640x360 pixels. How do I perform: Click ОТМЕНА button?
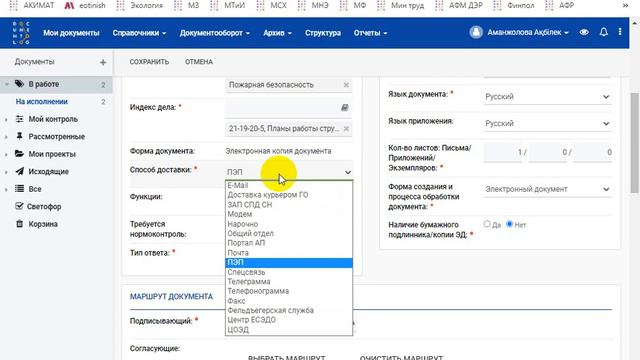point(199,62)
